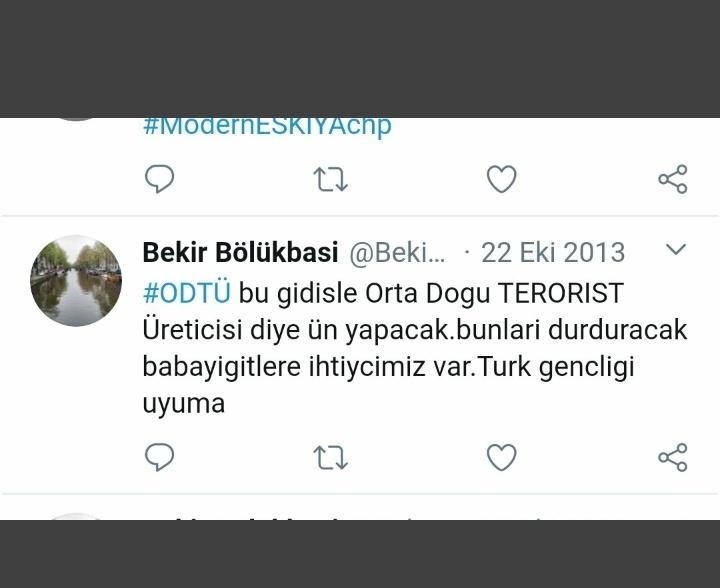Reply to the #ModernESKIYAchp tweet
Screen dimensions: 720x588
coord(159,179)
